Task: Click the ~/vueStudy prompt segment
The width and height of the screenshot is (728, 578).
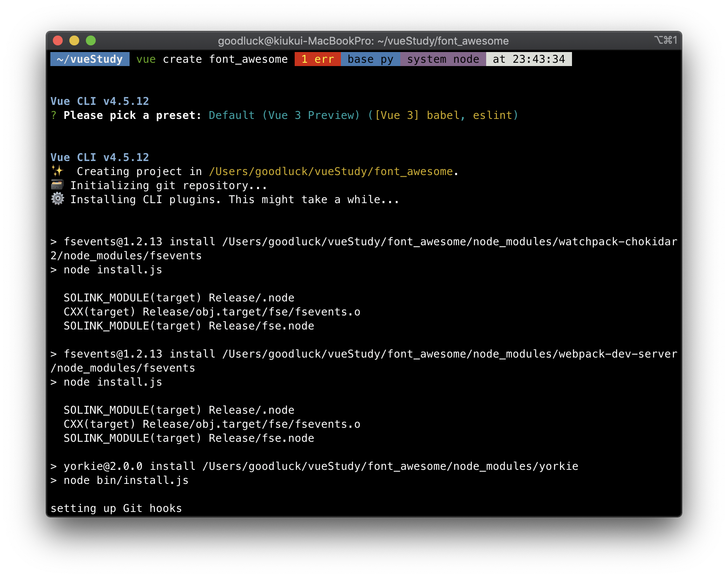Action: pyautogui.click(x=90, y=59)
